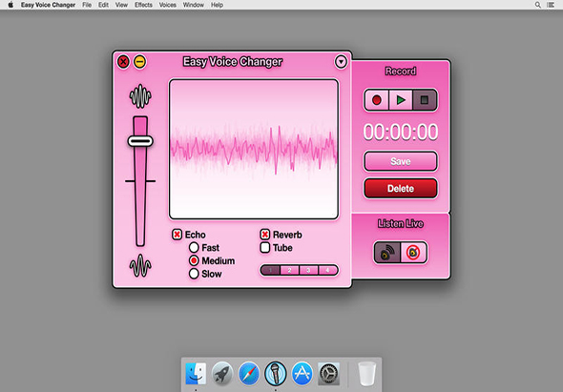Stop recording with the square stop button

pos(425,100)
